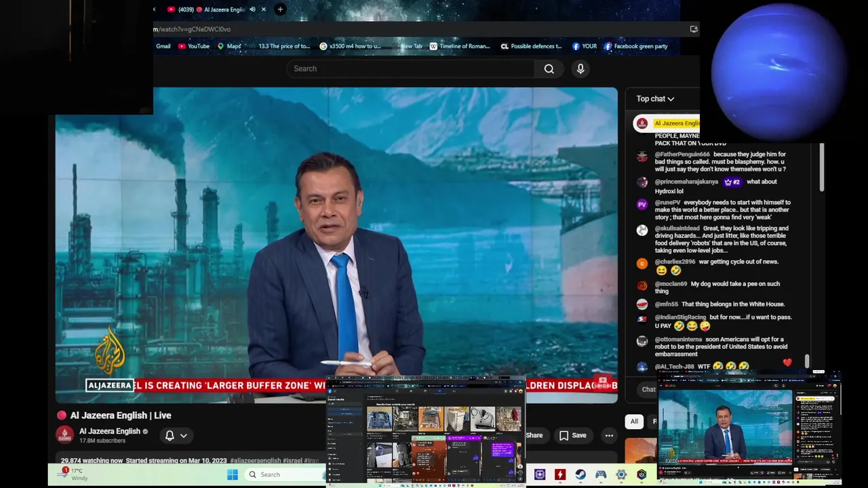Toggle the notification bell for Al Jazeera
This screenshot has width=868, height=488.
click(x=170, y=435)
